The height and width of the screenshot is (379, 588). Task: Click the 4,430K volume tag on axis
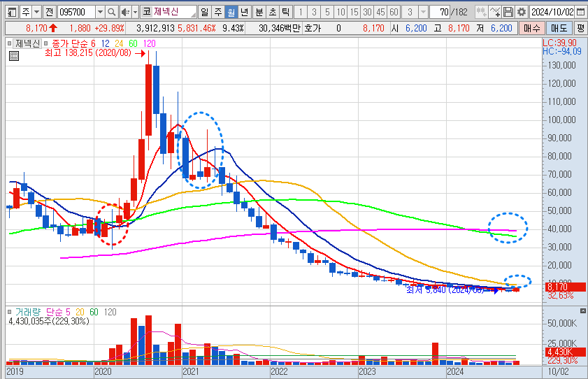click(565, 352)
